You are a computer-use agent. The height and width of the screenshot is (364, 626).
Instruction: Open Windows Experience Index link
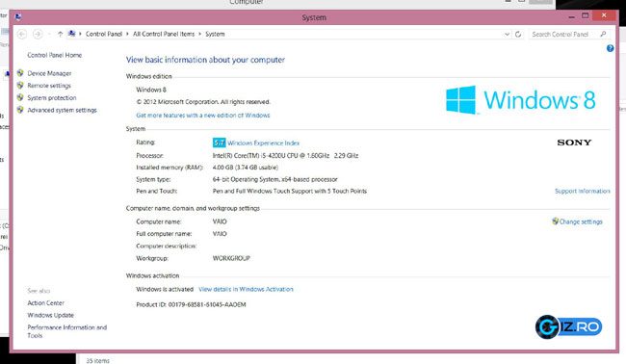(264, 143)
